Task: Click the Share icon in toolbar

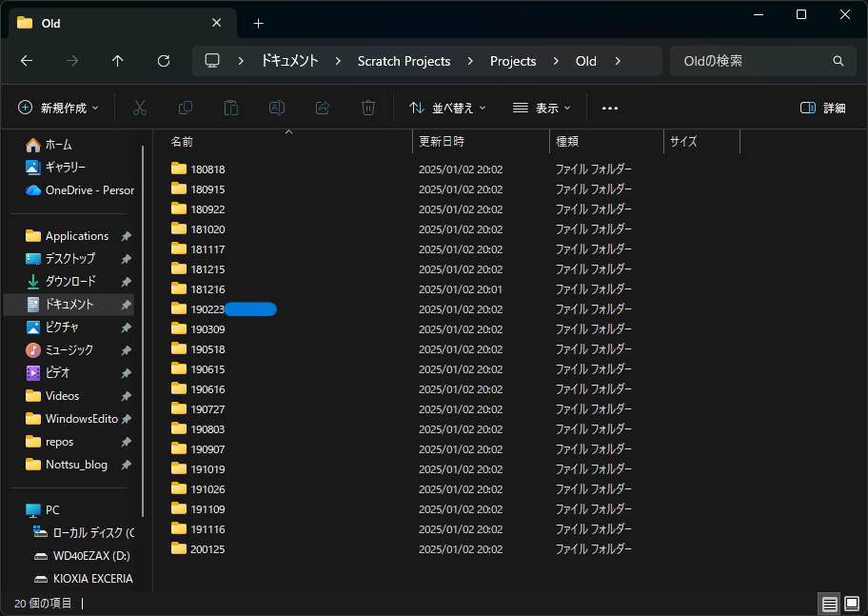Action: 323,109
